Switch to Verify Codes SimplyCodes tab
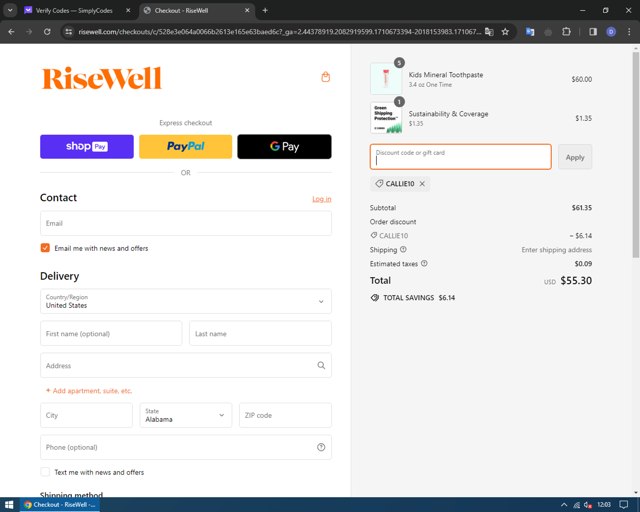Image resolution: width=640 pixels, height=512 pixels. [73, 11]
